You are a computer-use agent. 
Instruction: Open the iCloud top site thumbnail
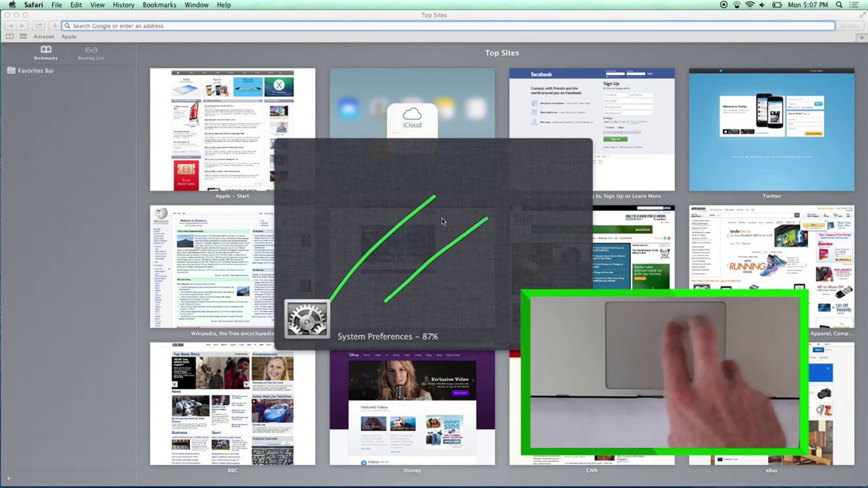[x=412, y=103]
